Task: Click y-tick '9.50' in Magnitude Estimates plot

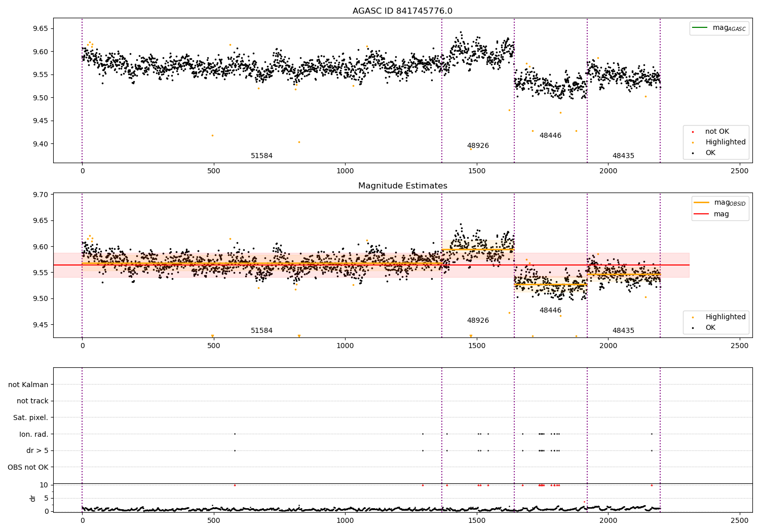Action: pos(41,299)
